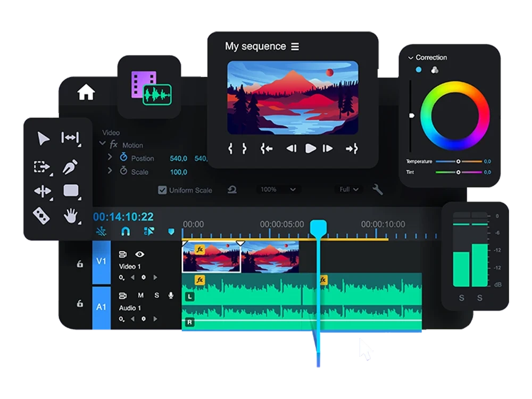
Task: Select the Selection arrow tool
Action: click(x=43, y=139)
